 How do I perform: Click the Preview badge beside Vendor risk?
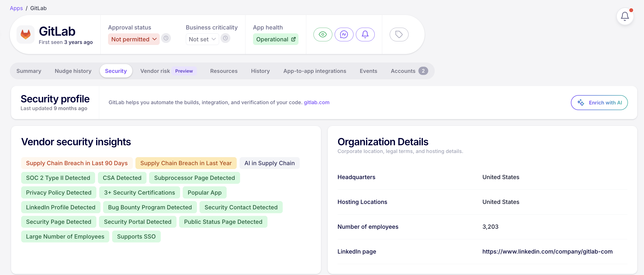[184, 71]
